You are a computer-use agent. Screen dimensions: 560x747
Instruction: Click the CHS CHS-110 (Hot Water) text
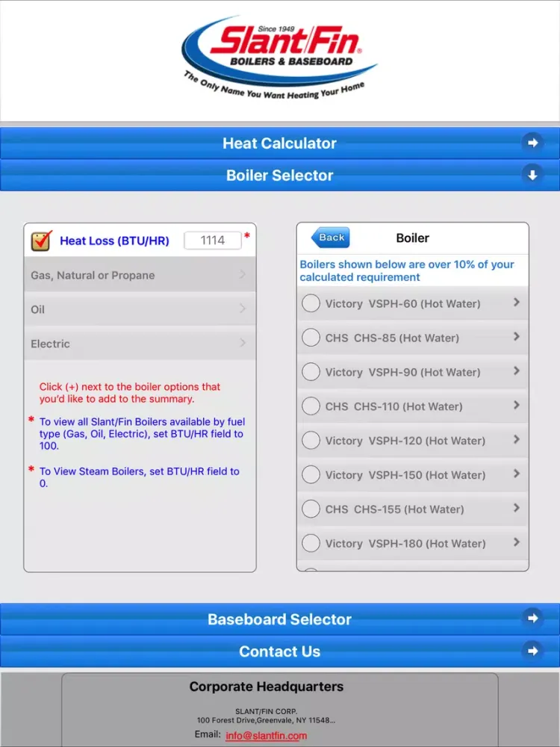393,406
